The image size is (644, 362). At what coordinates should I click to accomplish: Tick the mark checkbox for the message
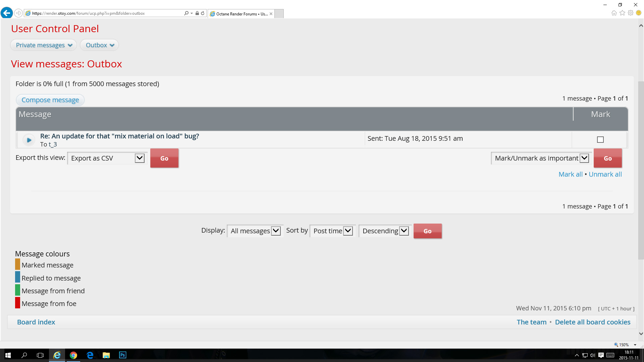(x=600, y=139)
